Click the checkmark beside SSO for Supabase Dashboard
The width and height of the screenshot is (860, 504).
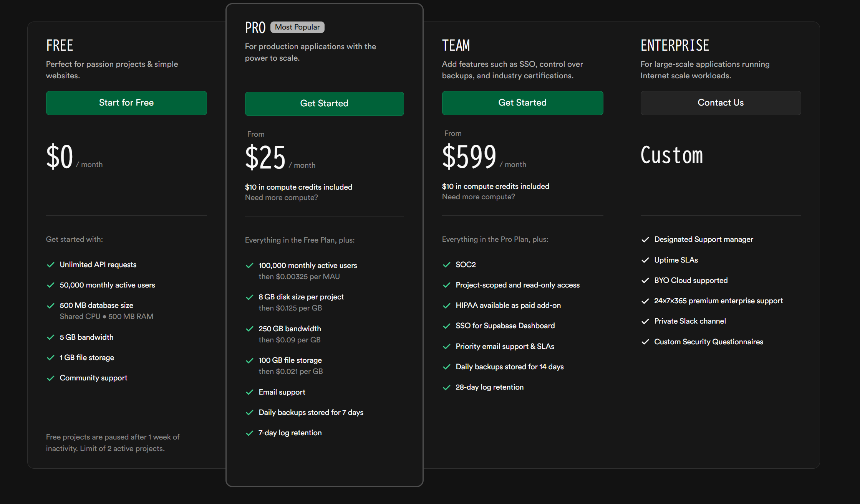pyautogui.click(x=447, y=326)
